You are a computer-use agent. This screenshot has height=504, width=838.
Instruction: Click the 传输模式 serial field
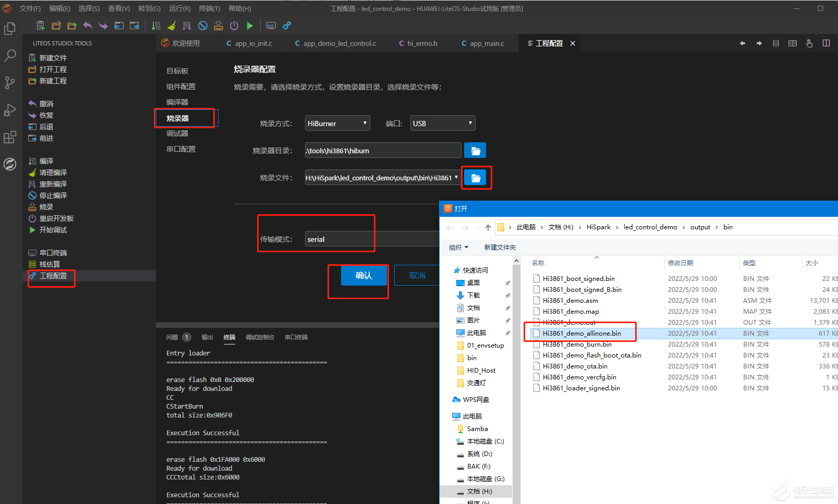tap(372, 239)
